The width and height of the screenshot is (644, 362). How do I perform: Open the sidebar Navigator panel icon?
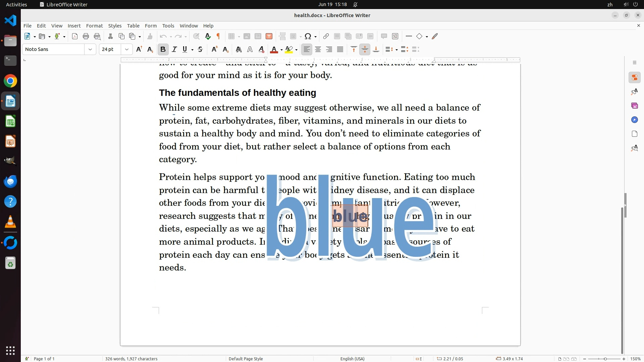[634, 120]
